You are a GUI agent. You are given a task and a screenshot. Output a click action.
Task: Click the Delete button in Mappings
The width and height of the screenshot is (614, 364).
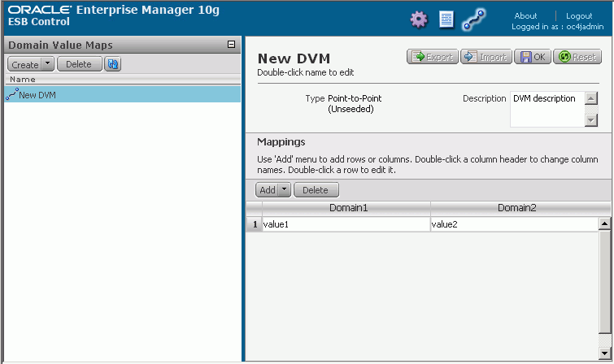click(316, 190)
